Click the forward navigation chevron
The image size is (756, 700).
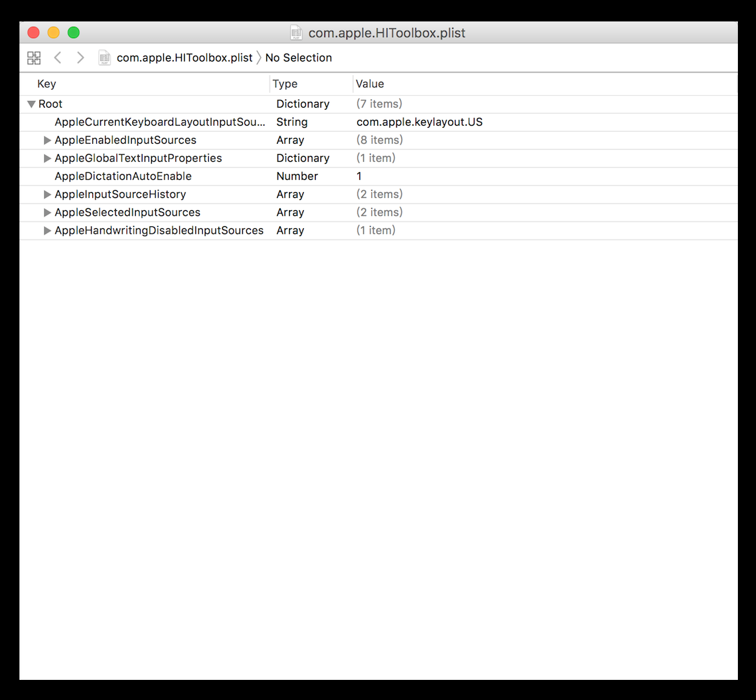point(80,58)
